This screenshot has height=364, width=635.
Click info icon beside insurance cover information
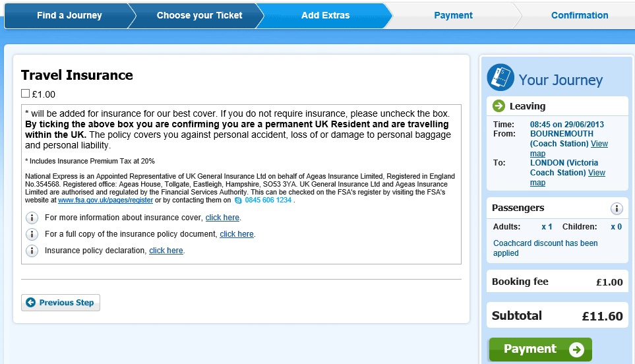pyautogui.click(x=31, y=218)
